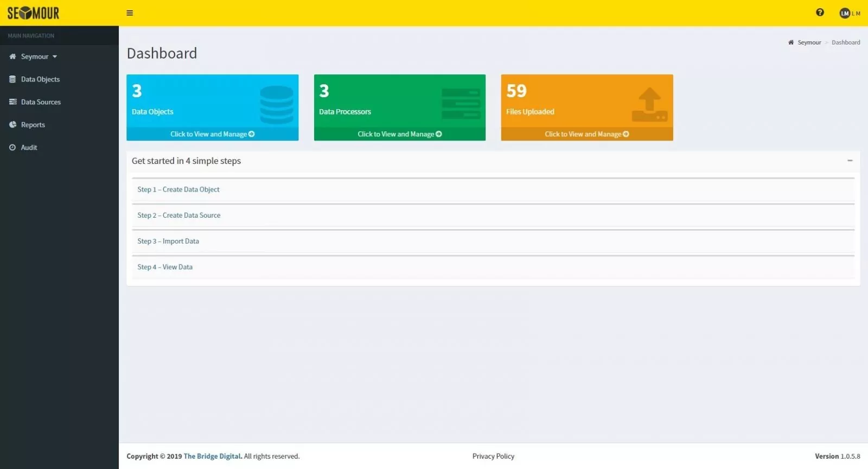Expand the Seymour dropdown in sidebar
The height and width of the screenshot is (469, 868).
click(55, 56)
